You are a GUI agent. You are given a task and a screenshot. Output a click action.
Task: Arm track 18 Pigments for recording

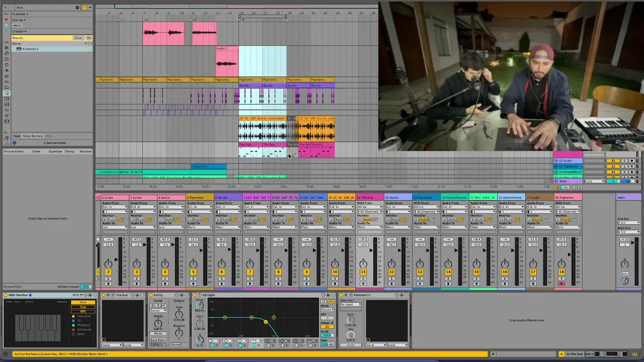561,284
